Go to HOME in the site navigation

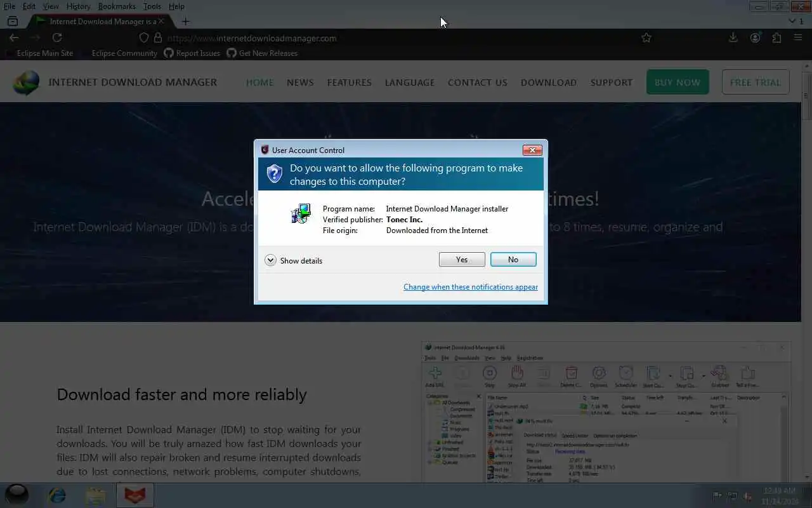click(259, 83)
